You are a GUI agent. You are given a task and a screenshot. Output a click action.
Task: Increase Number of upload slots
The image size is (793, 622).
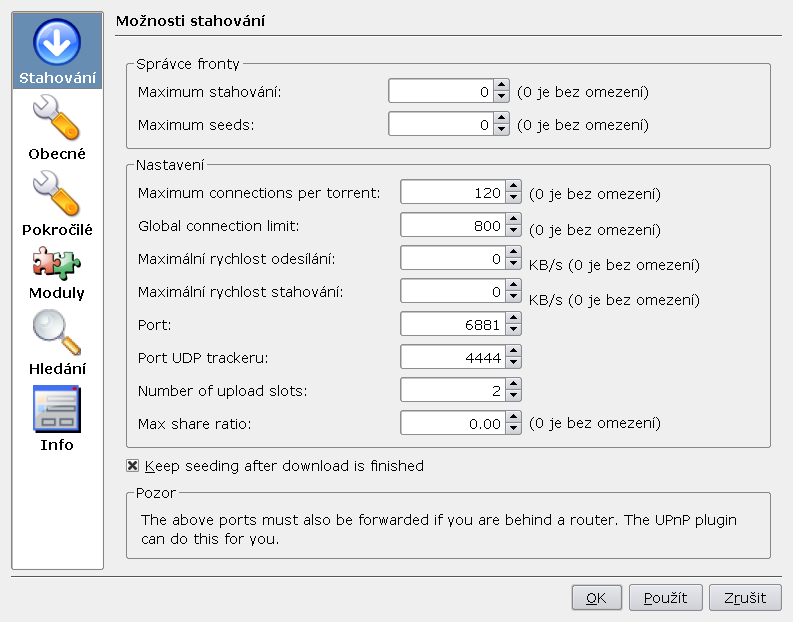(x=514, y=384)
